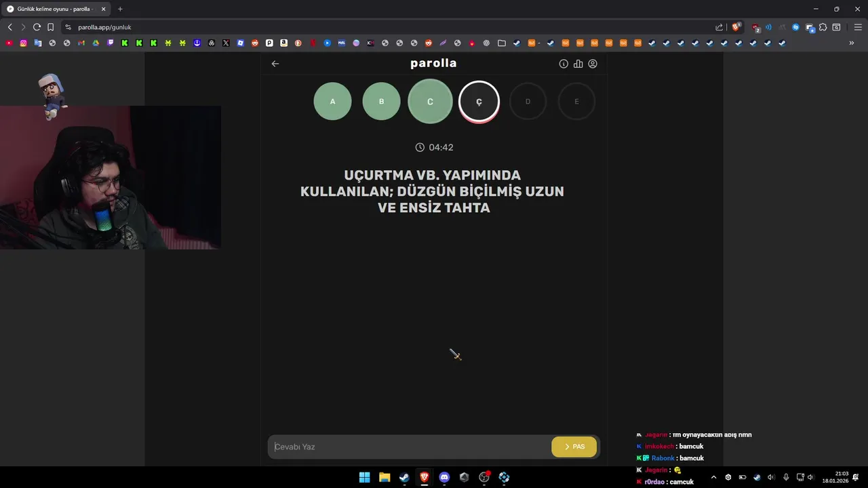Open Discord from the taskbar
Viewport: 868px width, 488px height.
444,477
